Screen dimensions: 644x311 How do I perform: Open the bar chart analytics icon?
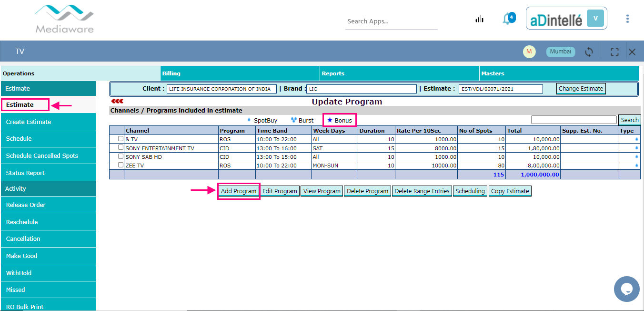click(479, 19)
